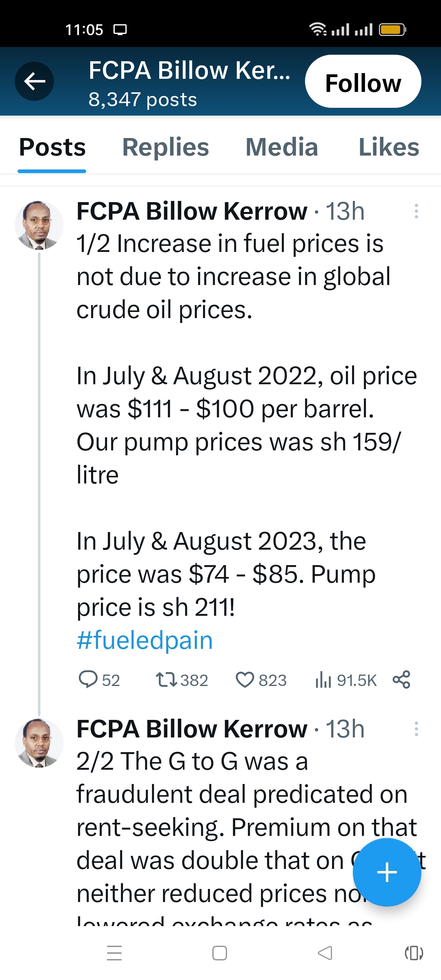Open Android recent apps menu
Image resolution: width=441 pixels, height=980 pixels.
114,953
